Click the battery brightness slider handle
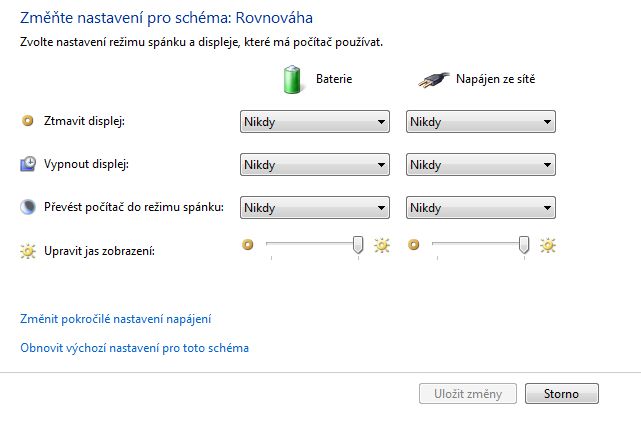The width and height of the screenshot is (641, 433). click(358, 245)
